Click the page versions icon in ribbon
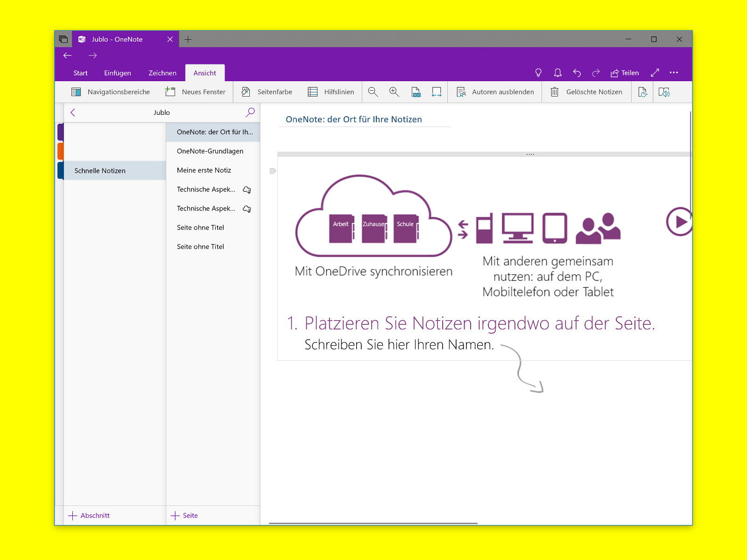747x560 pixels. (643, 92)
